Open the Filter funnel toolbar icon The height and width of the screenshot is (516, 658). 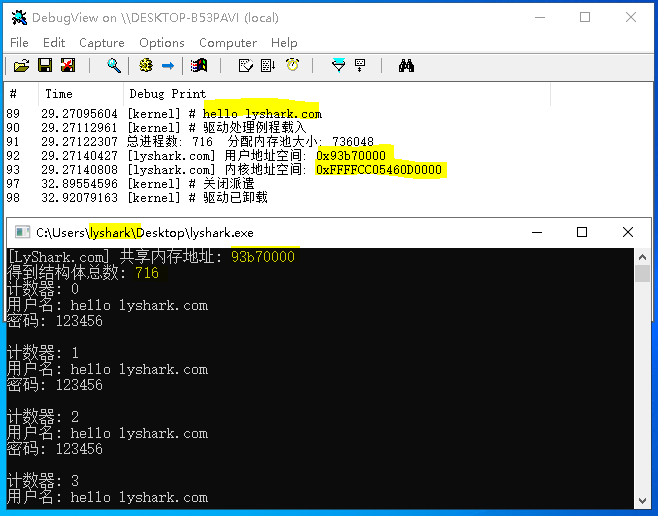338,65
